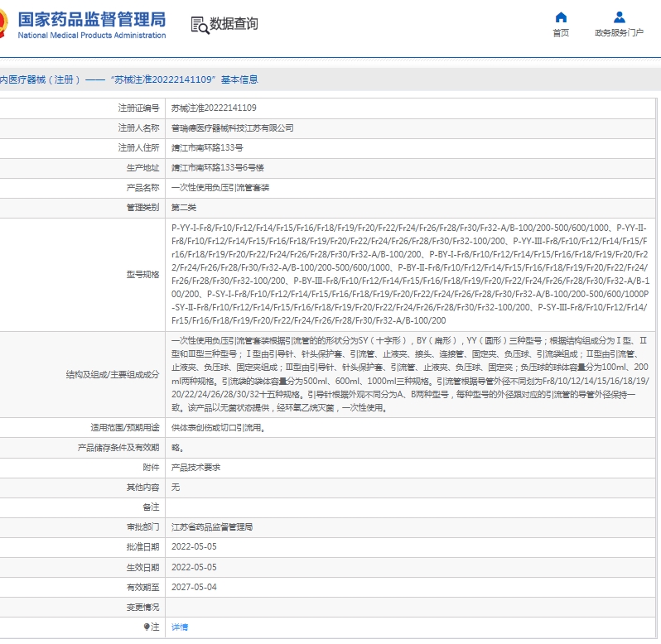Viewport: 661px width, 644px height.
Task: Click the 有效期至 row label
Action: [x=143, y=587]
